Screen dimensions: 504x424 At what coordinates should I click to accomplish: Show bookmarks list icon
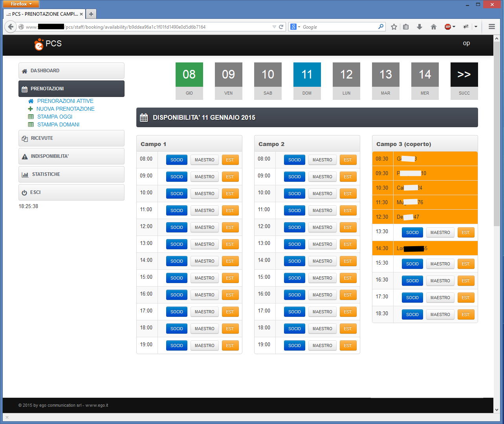(x=406, y=27)
